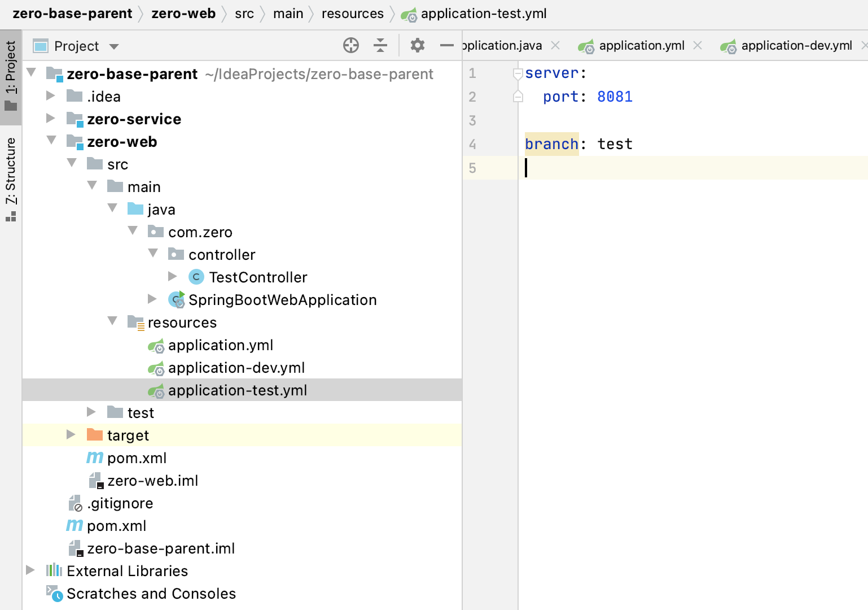Image resolution: width=868 pixels, height=610 pixels.
Task: Expand the SpringBootWebApplication class arrow
Action: pyautogui.click(x=152, y=299)
